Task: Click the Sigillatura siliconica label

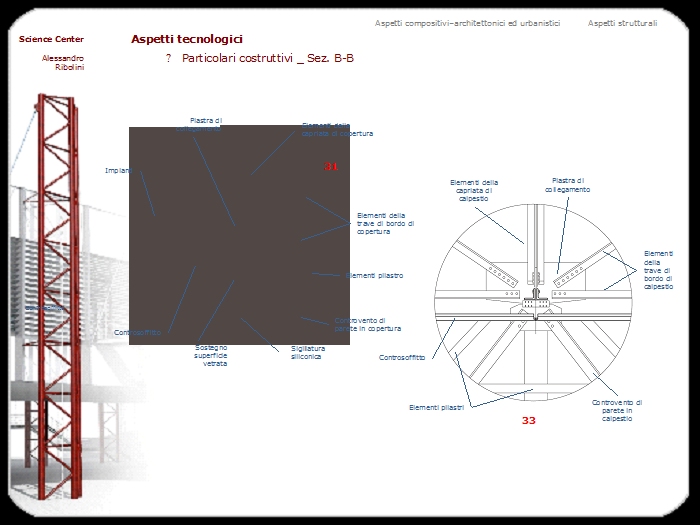Action: pos(306,352)
